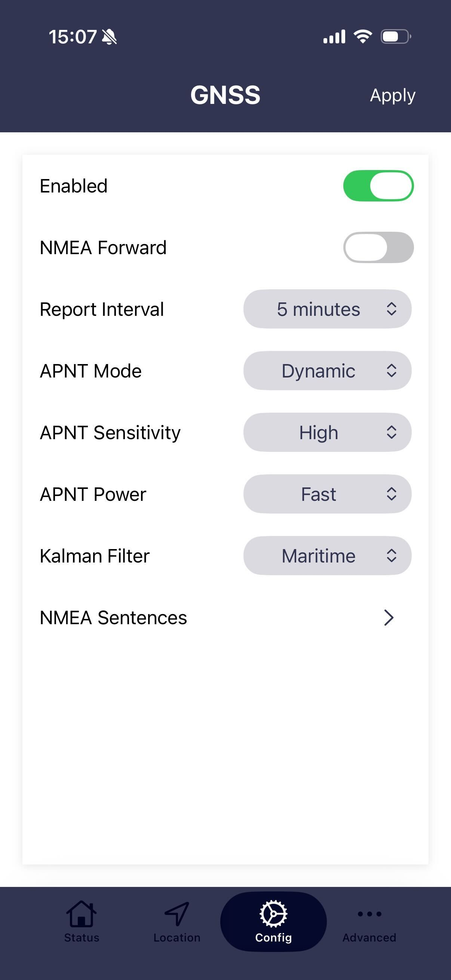
Task: Tap the Status home icon
Action: click(82, 914)
